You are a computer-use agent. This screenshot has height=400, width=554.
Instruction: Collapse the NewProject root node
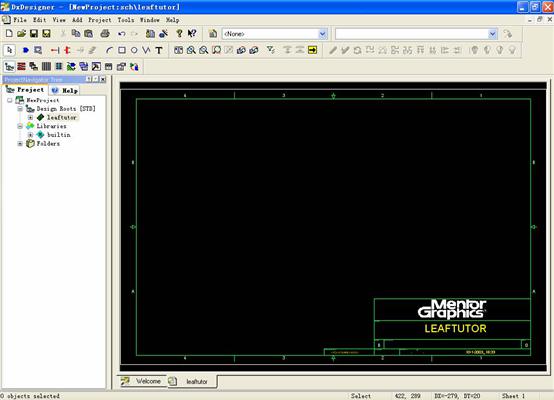(x=10, y=100)
